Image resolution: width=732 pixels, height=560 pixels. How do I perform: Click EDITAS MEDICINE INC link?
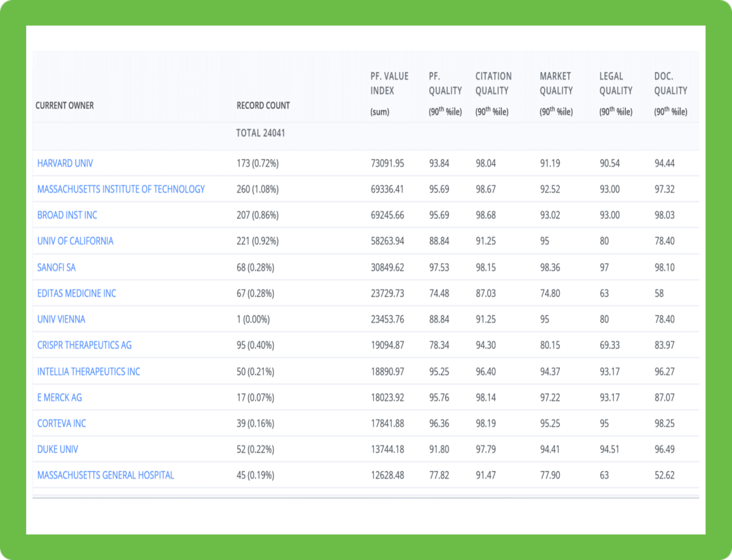click(x=76, y=293)
